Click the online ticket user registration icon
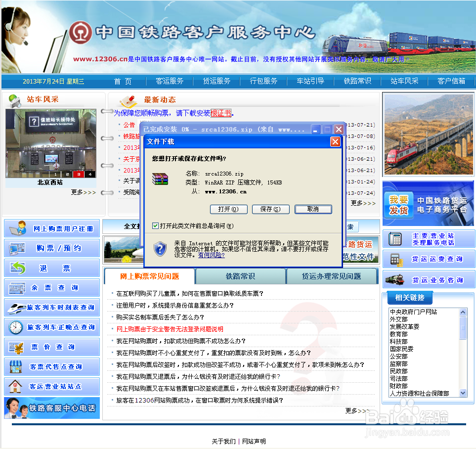Viewport: 476px width, 449px height. (18, 228)
